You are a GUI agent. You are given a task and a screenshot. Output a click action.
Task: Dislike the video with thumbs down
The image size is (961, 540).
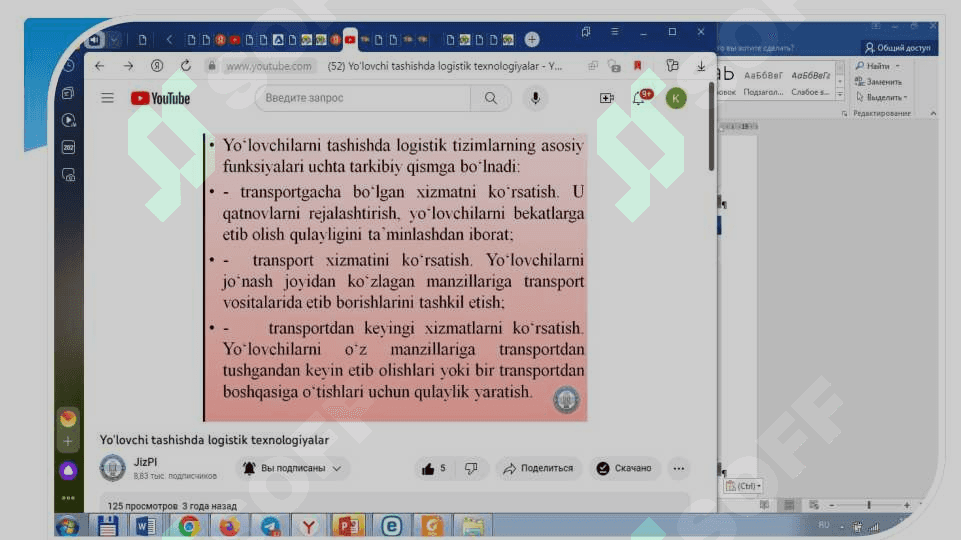(x=471, y=468)
